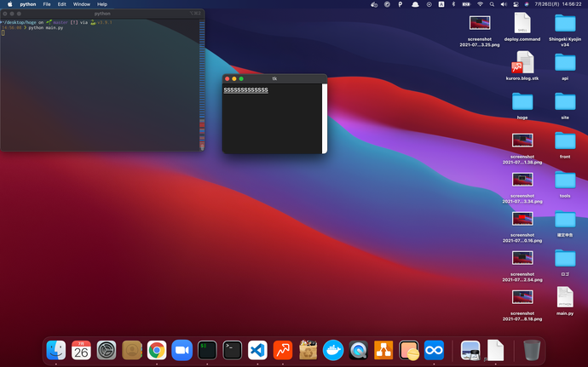Open the File menu
The image size is (588, 367).
point(47,4)
